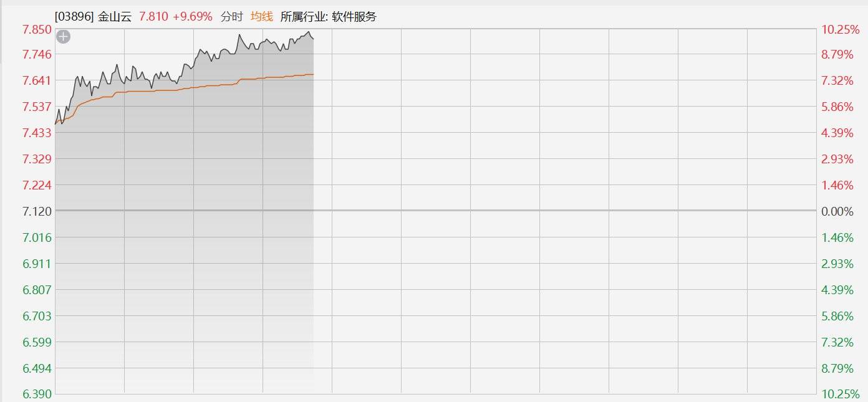Image resolution: width=868 pixels, height=402 pixels.
Task: Click the 7.641 price axis label
Action: [36, 80]
